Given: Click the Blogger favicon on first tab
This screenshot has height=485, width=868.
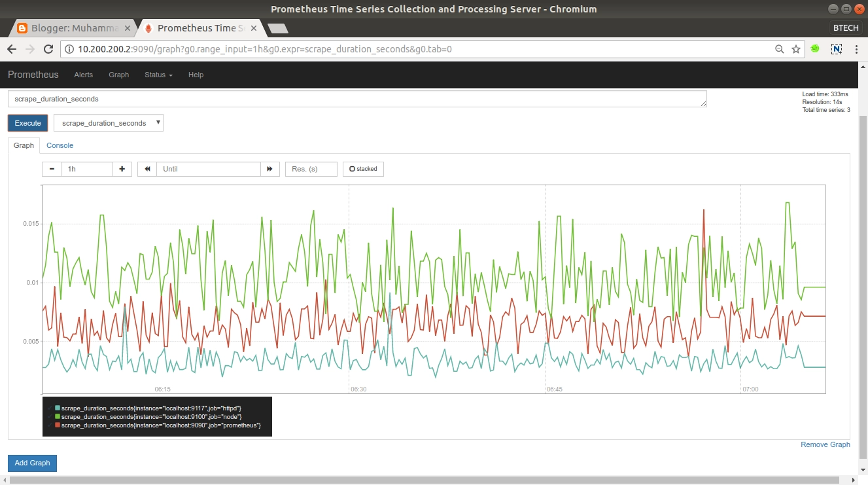Looking at the screenshot, I should (22, 28).
